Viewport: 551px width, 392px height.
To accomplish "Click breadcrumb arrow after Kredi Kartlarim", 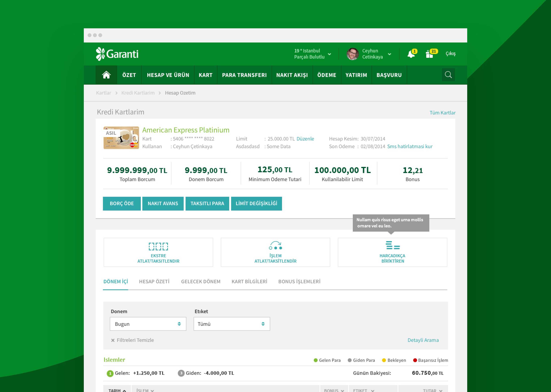I will tap(160, 93).
